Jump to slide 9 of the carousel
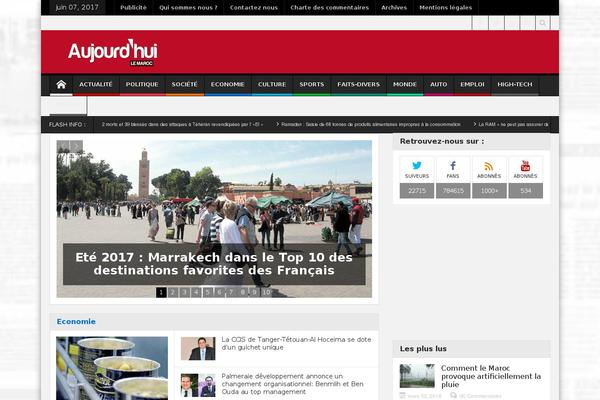 coord(254,292)
